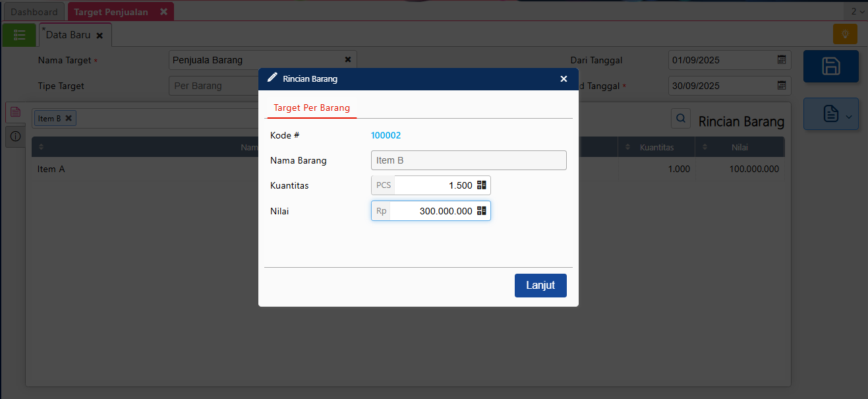Image resolution: width=868 pixels, height=399 pixels.
Task: Select the Target Per Barang tab
Action: click(x=312, y=107)
